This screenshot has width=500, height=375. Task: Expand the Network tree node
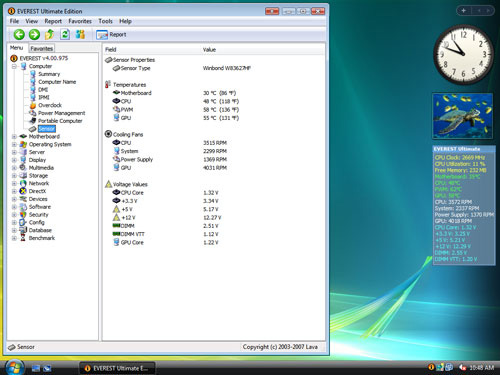[x=14, y=183]
